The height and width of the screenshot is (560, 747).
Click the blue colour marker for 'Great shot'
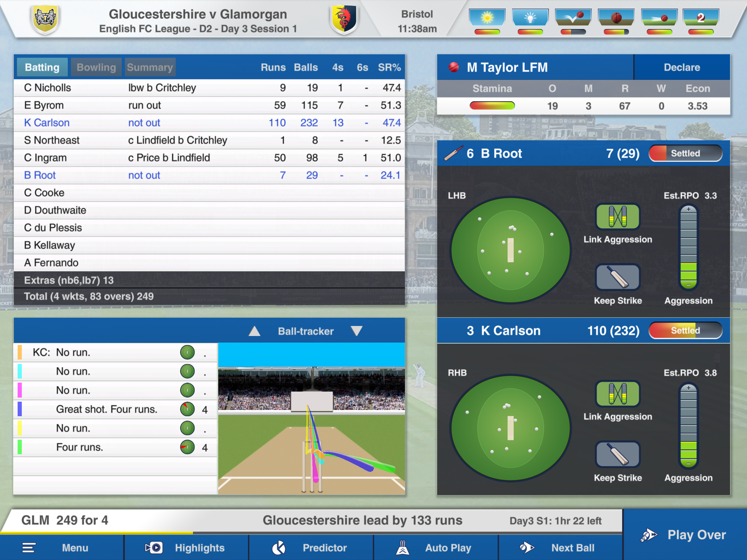point(20,409)
